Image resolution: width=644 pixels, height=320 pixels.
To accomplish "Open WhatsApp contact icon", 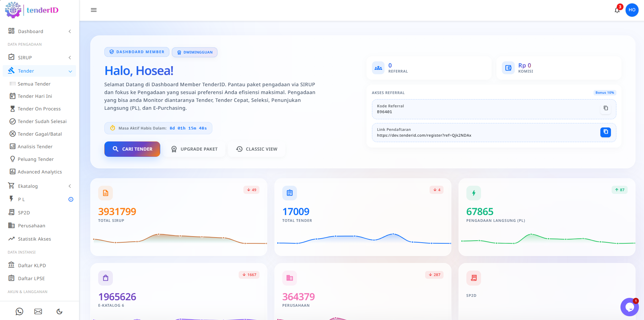I will point(19,311).
